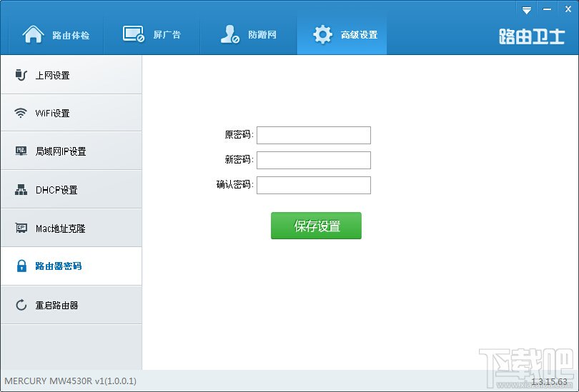
Task: Click the version number 1.3.15.63
Action: pos(549,381)
